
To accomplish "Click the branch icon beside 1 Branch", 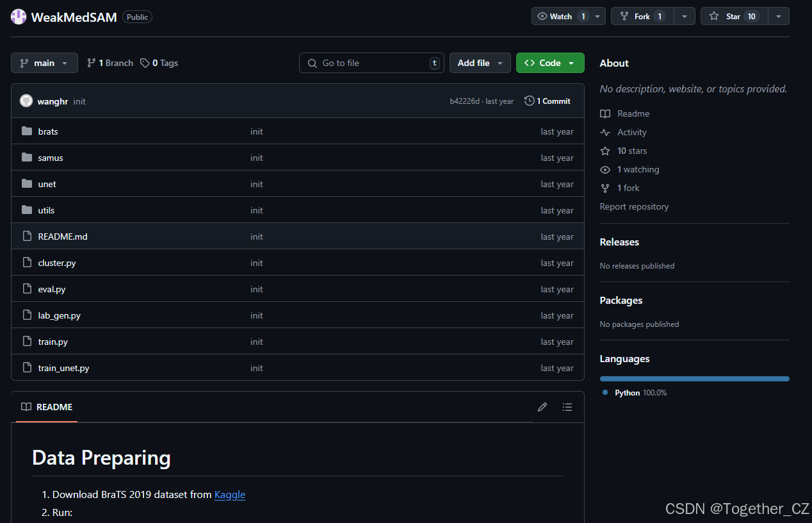I will pos(92,63).
